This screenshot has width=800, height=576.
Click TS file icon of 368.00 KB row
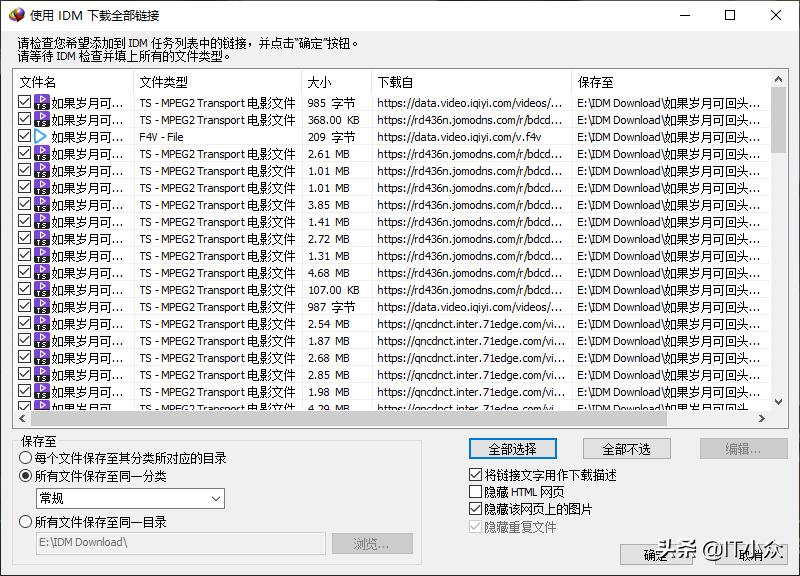tap(41, 120)
